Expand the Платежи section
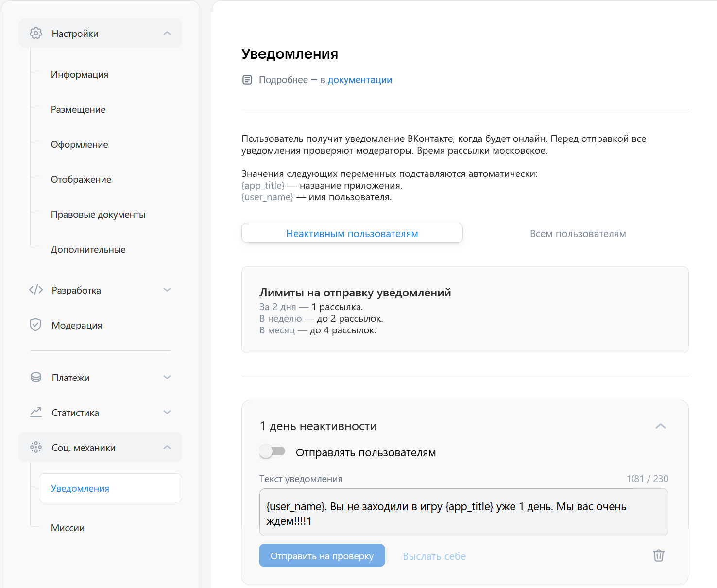717x588 pixels. click(167, 377)
